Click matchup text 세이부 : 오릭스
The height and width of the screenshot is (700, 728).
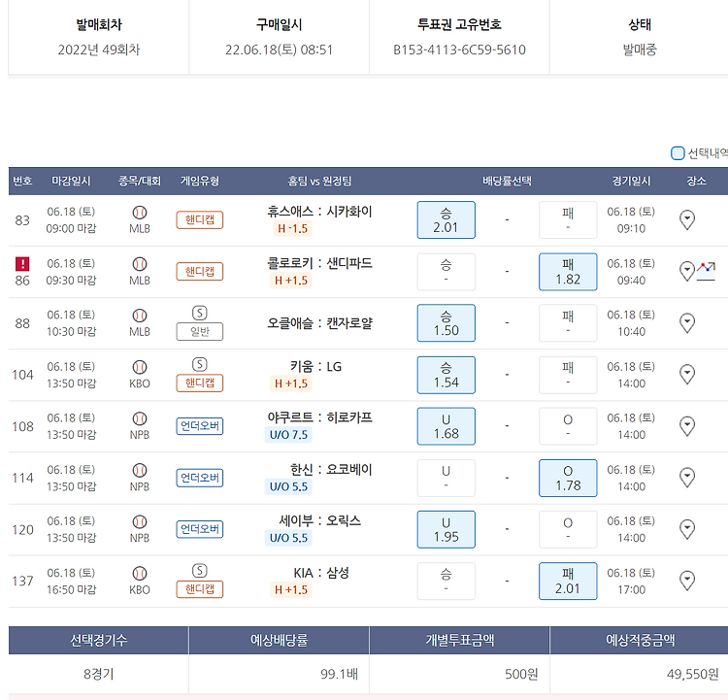click(x=319, y=520)
